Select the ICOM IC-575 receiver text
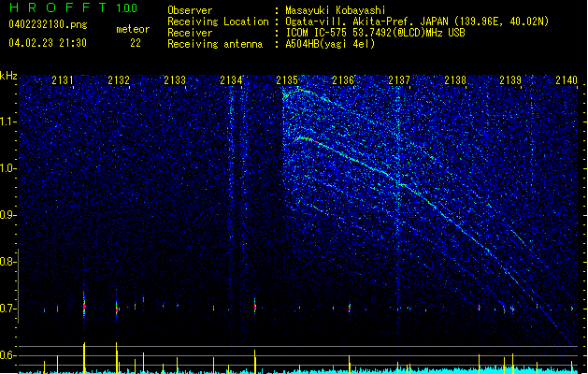 coord(375,33)
